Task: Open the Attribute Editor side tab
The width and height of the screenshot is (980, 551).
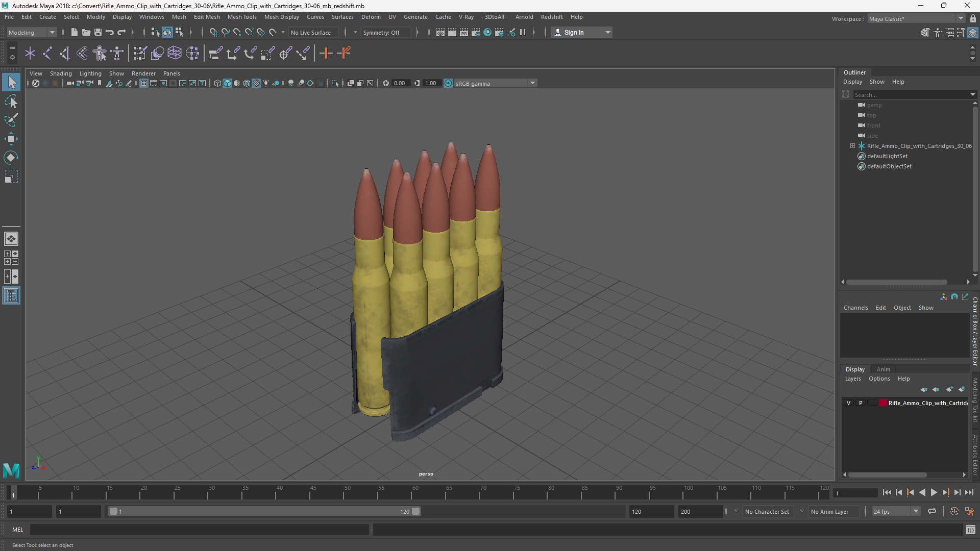Action: tap(975, 455)
